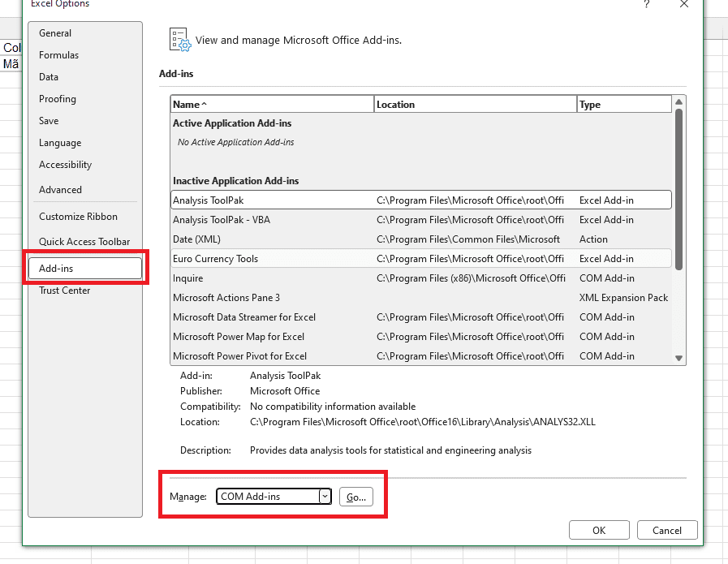Screen dimensions: 728x564
Task: Confirm with the OK button
Action: click(599, 530)
